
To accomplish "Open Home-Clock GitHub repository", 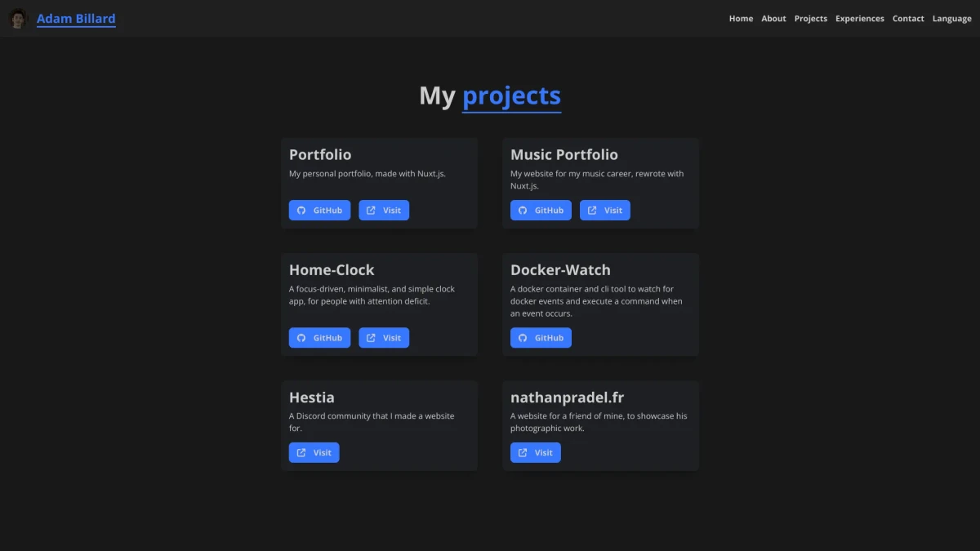I will (x=319, y=338).
